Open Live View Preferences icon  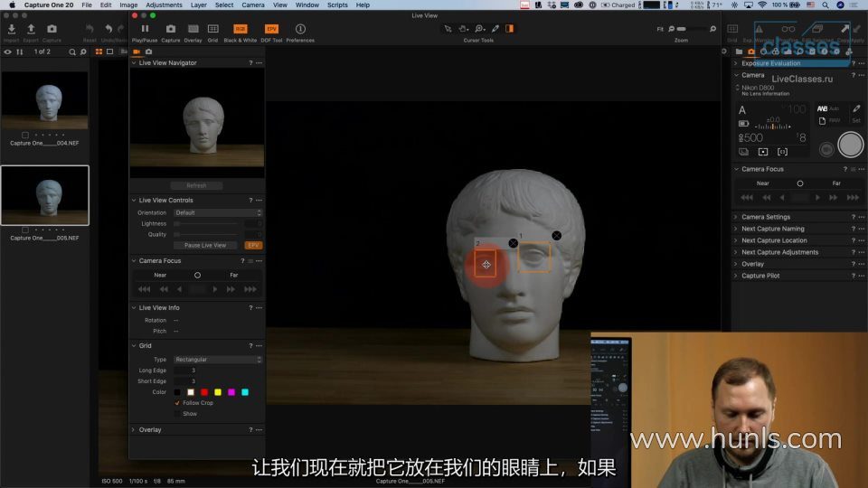[300, 29]
